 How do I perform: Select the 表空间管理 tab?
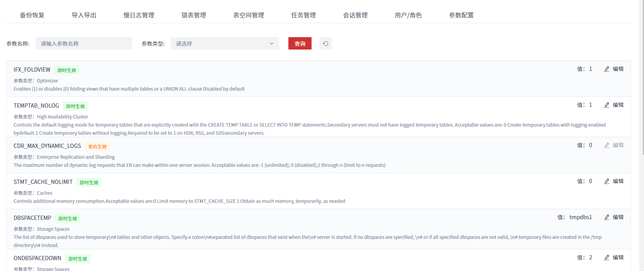249,15
